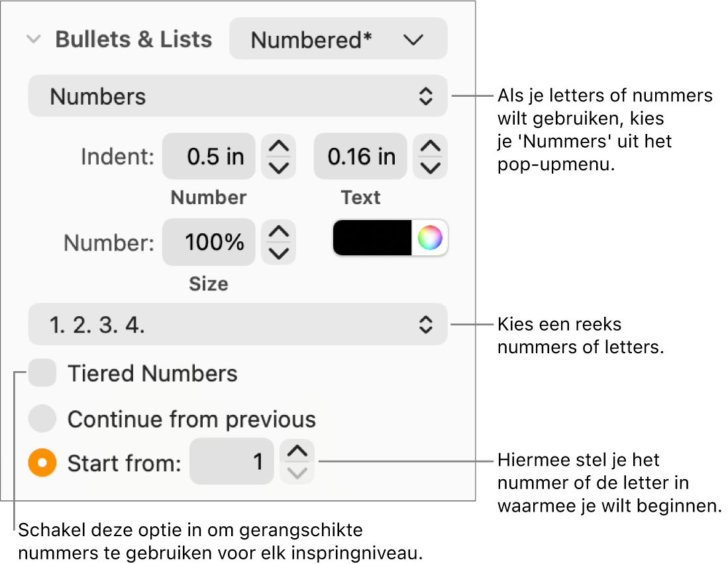Click the black number color swatch

pos(372,238)
